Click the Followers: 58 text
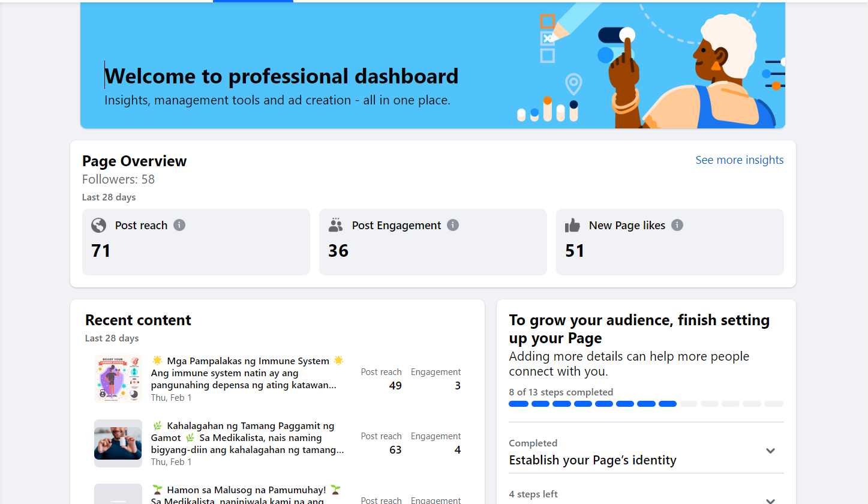Screen dimensions: 868x504 [119, 179]
